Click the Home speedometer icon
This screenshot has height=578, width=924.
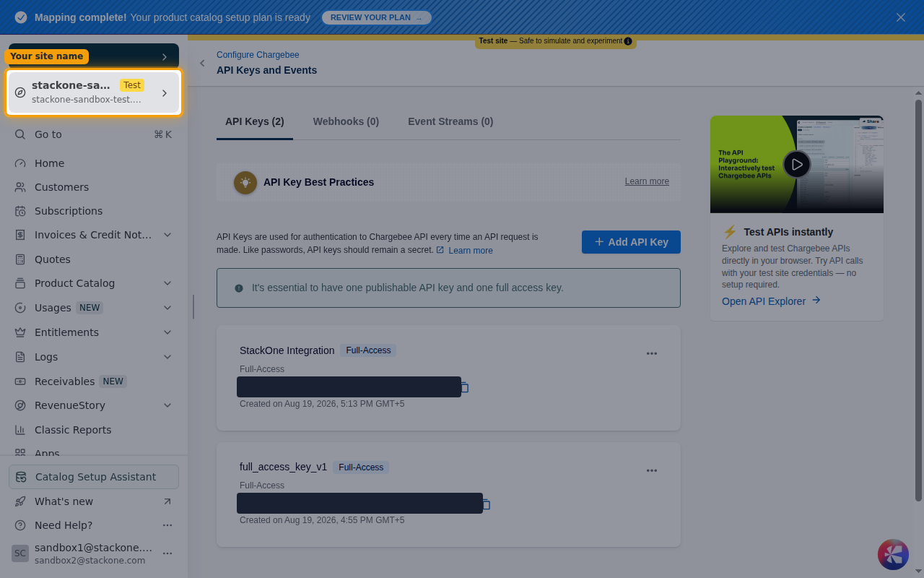20,163
